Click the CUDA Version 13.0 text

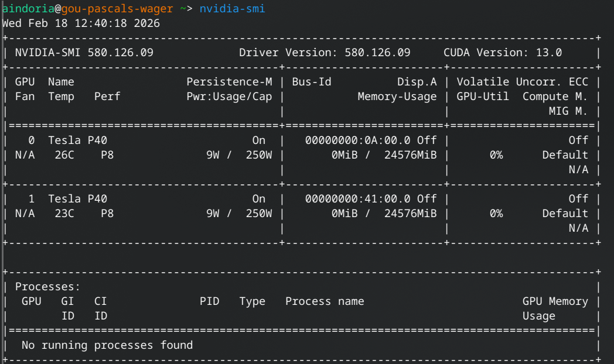pos(502,53)
